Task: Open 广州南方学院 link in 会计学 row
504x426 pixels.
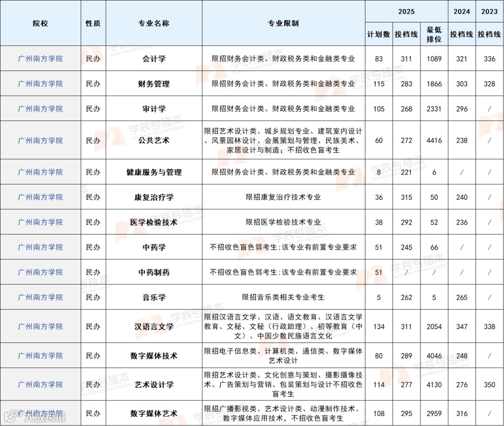Action: tap(41, 58)
